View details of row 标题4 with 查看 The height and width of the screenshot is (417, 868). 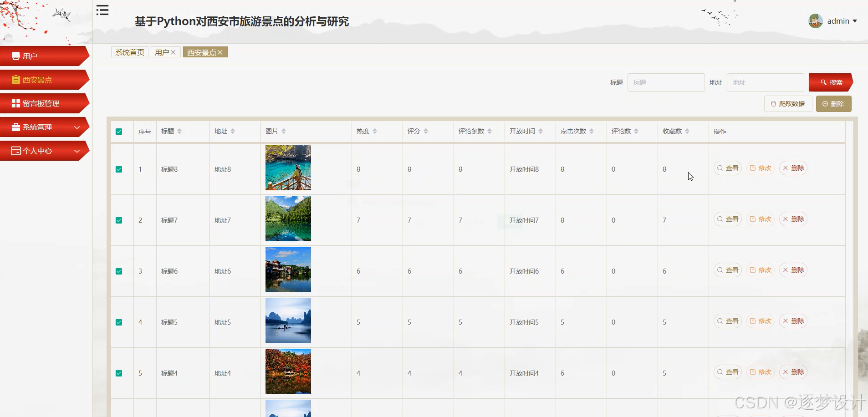[728, 372]
